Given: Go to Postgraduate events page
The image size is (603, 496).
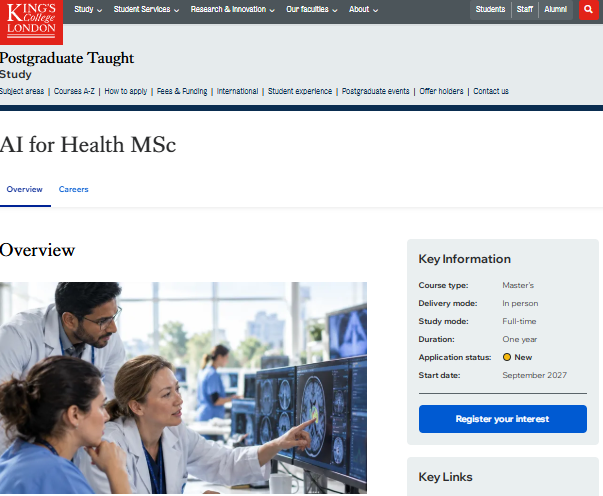Looking at the screenshot, I should point(375,91).
